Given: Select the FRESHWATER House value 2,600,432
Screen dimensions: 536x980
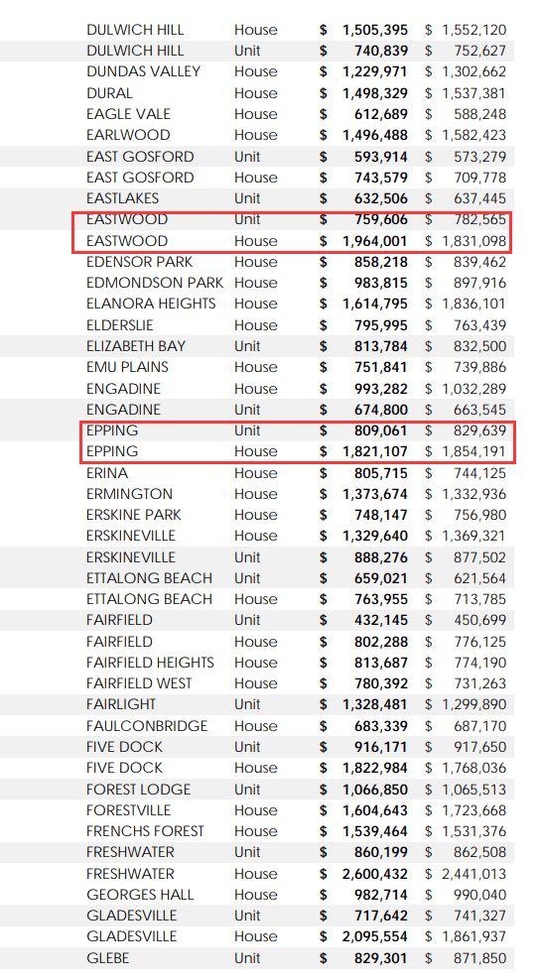Looking at the screenshot, I should (375, 874).
